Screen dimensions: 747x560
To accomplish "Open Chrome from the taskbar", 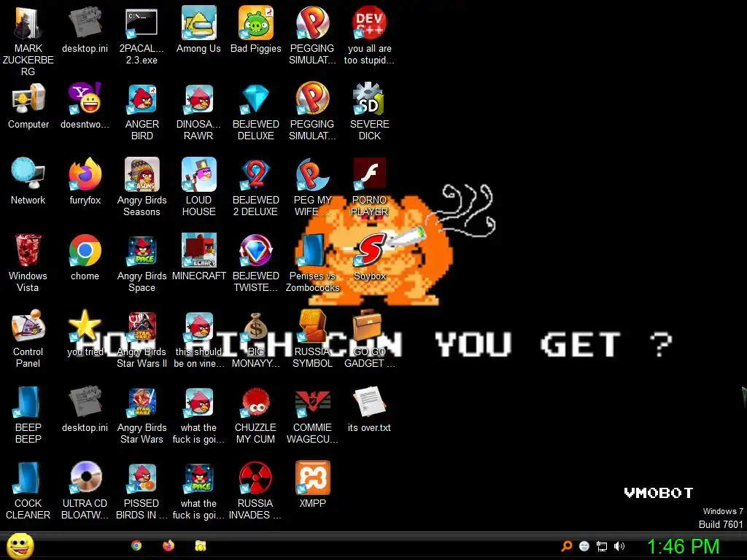I will click(136, 545).
